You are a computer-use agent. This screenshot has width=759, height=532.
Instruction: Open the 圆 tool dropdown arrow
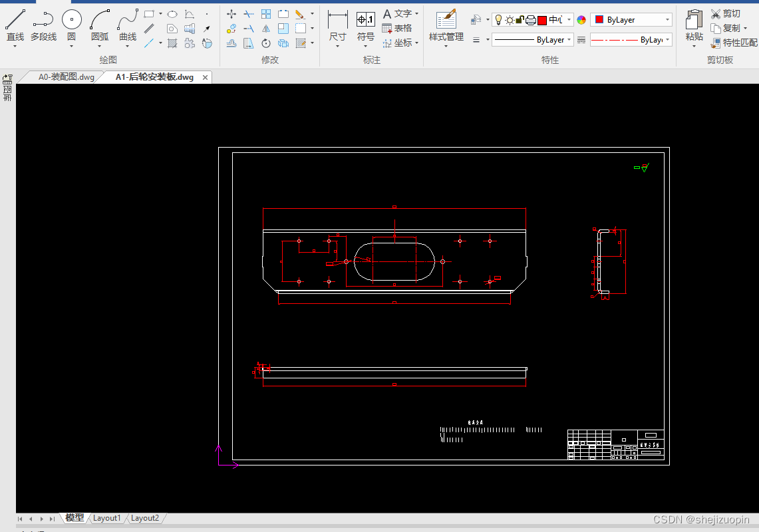(x=72, y=46)
